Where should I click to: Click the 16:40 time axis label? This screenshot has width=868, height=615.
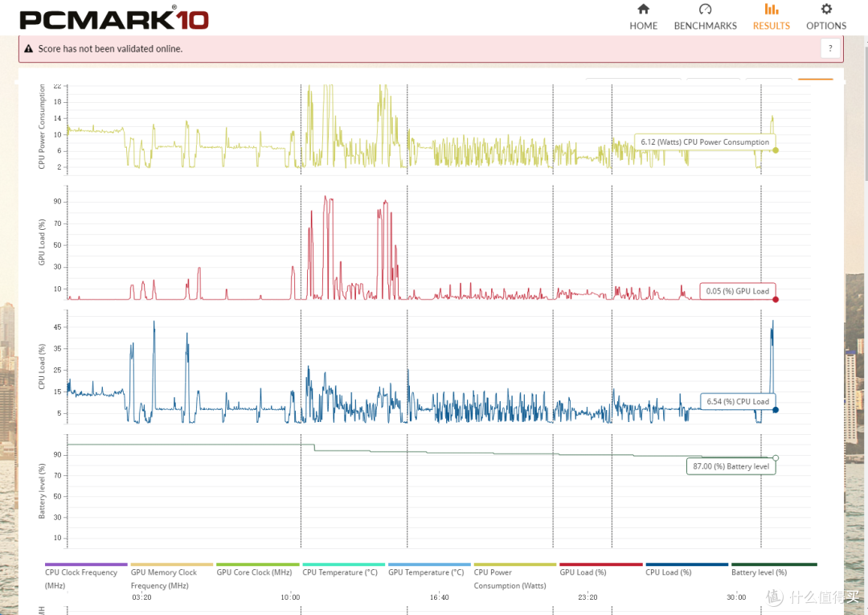point(439,597)
